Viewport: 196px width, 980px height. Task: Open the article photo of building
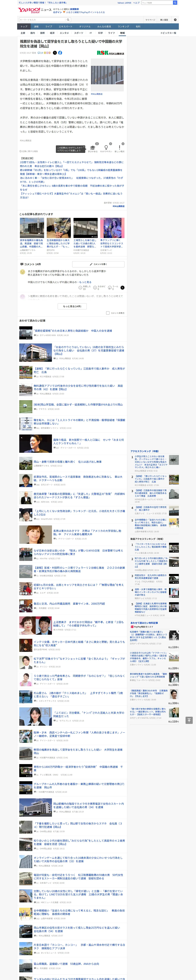(107, 75)
